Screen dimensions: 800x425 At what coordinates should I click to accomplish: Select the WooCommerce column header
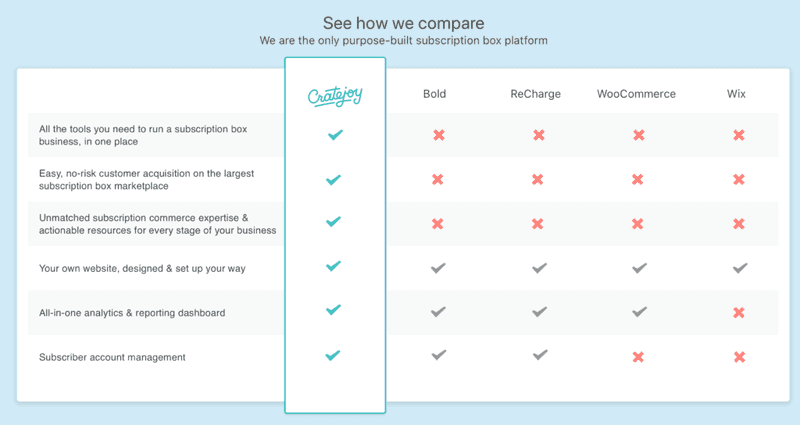pos(636,94)
